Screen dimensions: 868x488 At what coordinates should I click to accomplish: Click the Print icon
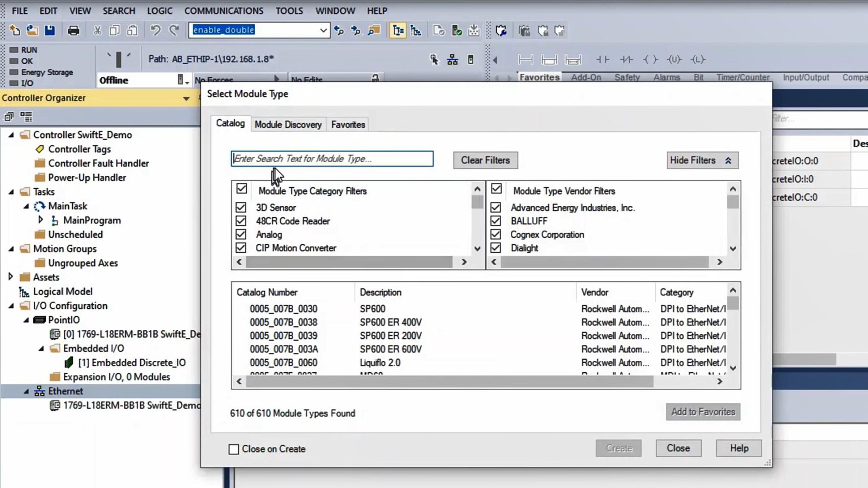(73, 30)
